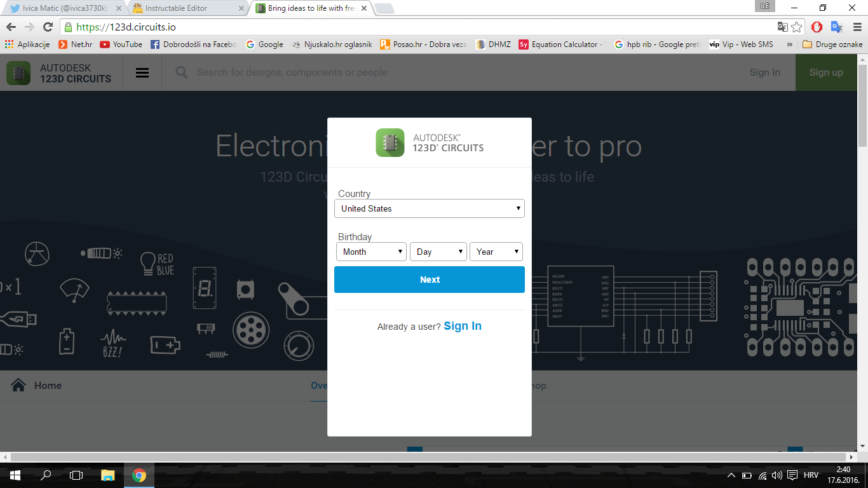Click the Next button in the signup dialog
This screenshot has width=868, height=488.
pos(429,280)
